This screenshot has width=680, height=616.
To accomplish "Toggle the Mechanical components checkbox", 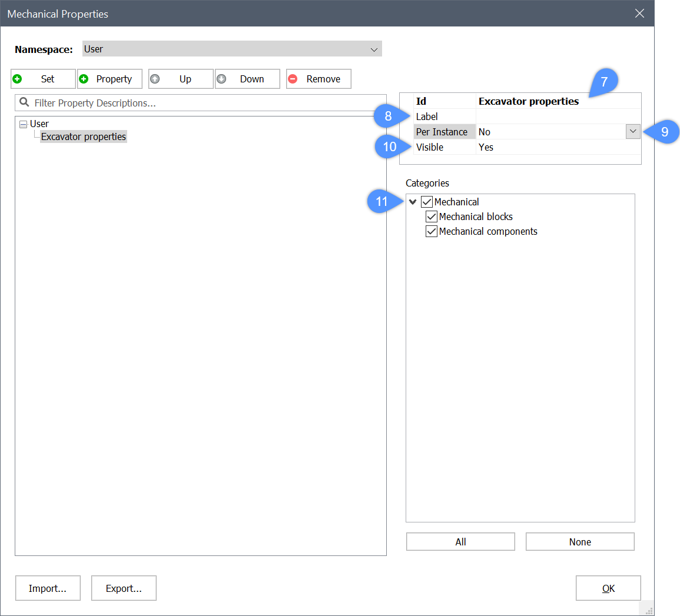I will [x=432, y=231].
